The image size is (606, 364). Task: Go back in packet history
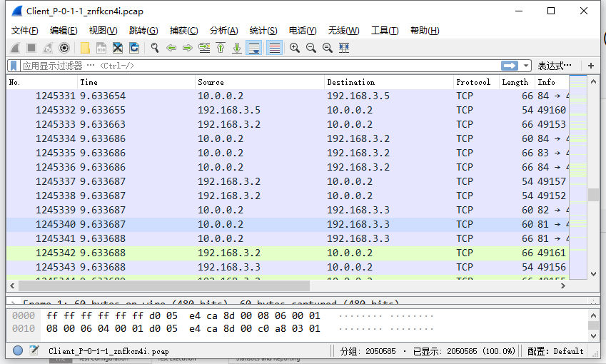pos(171,48)
